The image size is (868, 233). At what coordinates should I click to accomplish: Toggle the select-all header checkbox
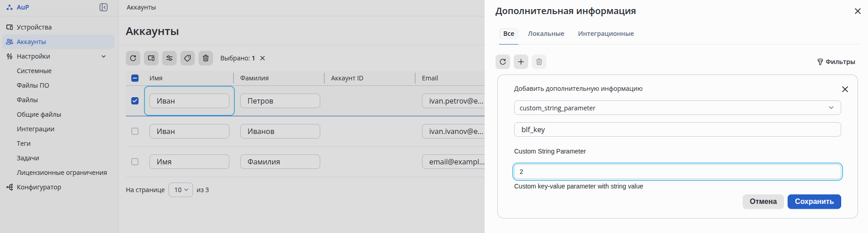(135, 78)
